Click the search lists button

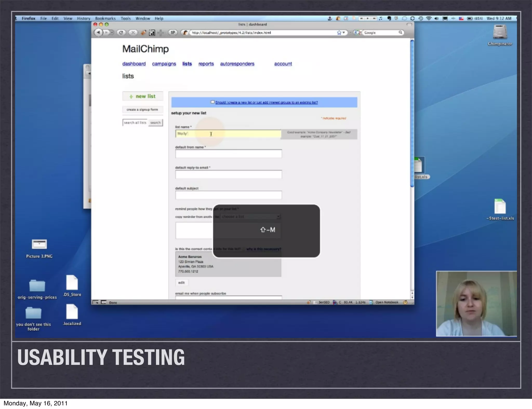pos(155,123)
